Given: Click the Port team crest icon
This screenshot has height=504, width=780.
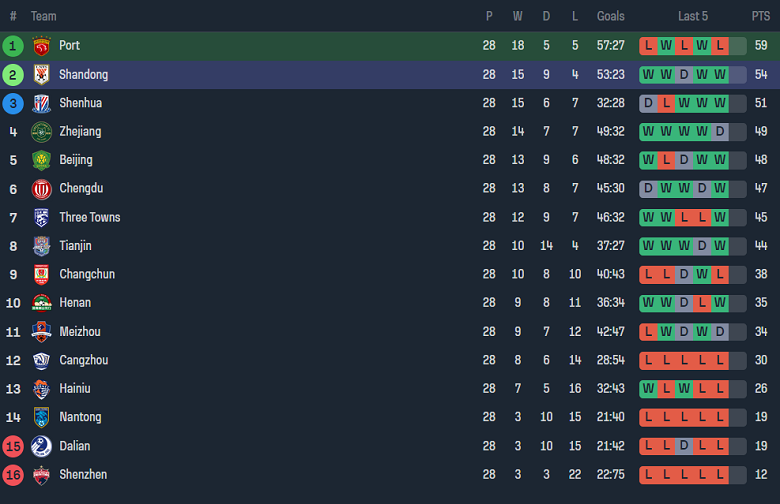Looking at the screenshot, I should [x=41, y=46].
